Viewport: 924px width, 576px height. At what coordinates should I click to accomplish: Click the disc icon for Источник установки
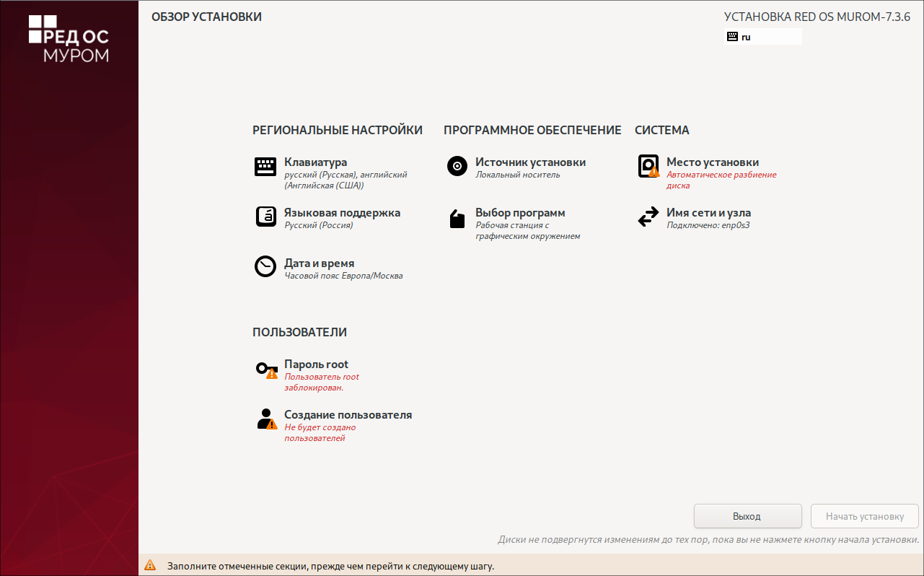tap(457, 166)
